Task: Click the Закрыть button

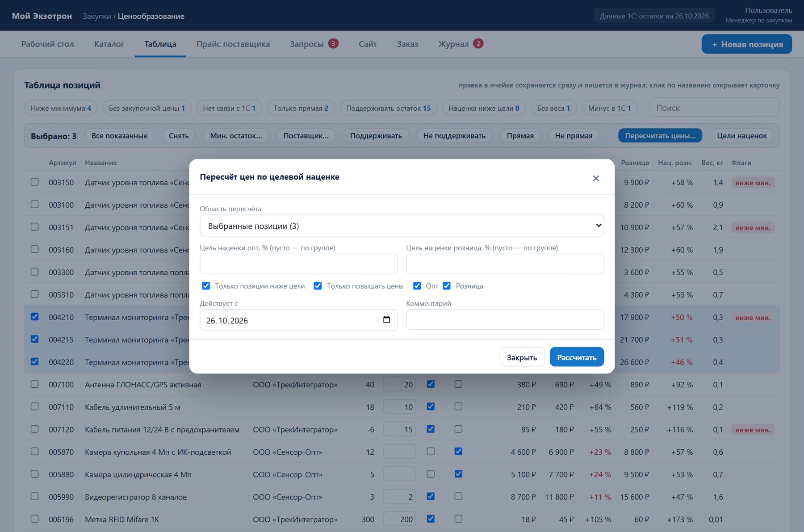Action: pos(522,357)
